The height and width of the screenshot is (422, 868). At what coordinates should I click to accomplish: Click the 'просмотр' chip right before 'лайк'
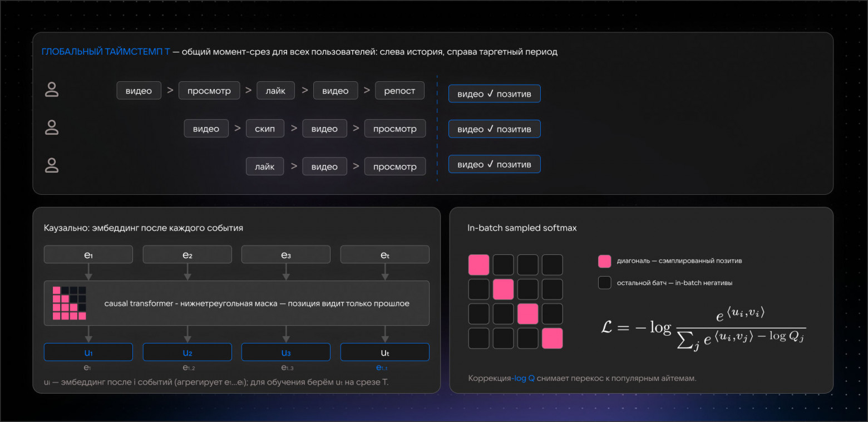[x=209, y=91]
